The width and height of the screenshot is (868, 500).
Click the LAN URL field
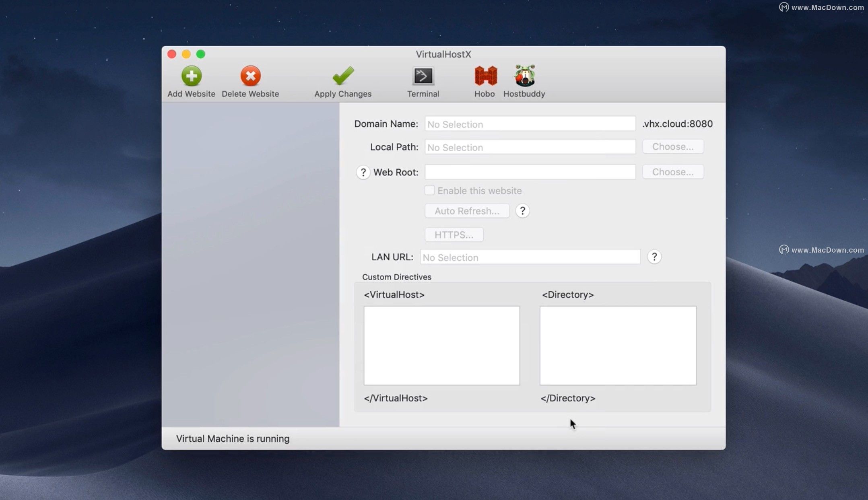530,257
